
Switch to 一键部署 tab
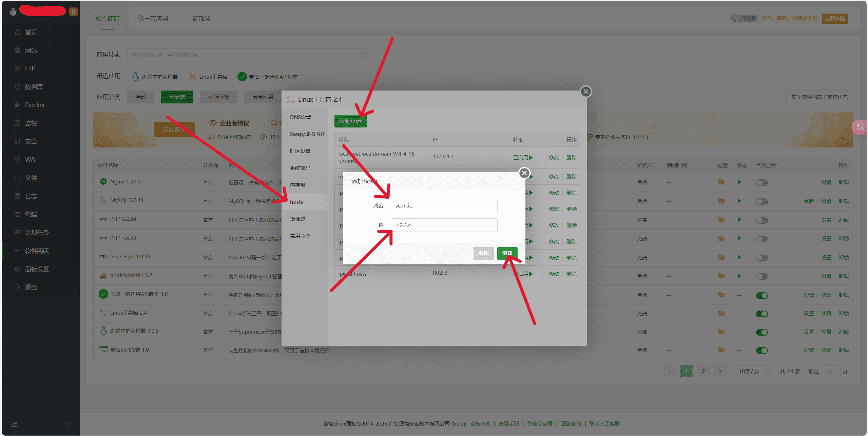point(198,19)
